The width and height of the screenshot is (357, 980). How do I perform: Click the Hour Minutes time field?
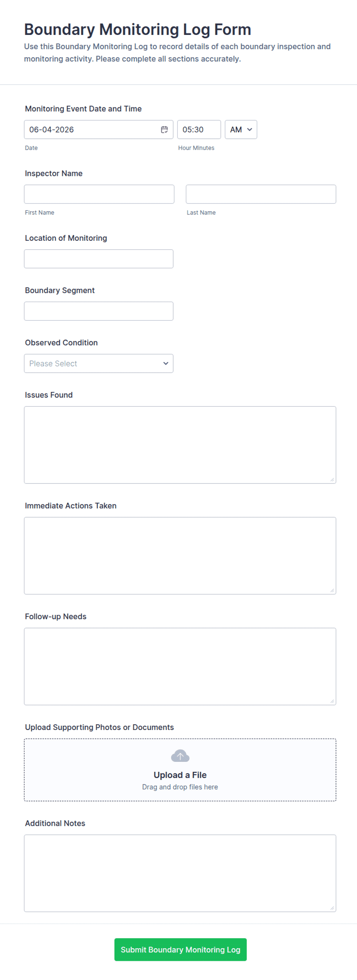point(199,130)
